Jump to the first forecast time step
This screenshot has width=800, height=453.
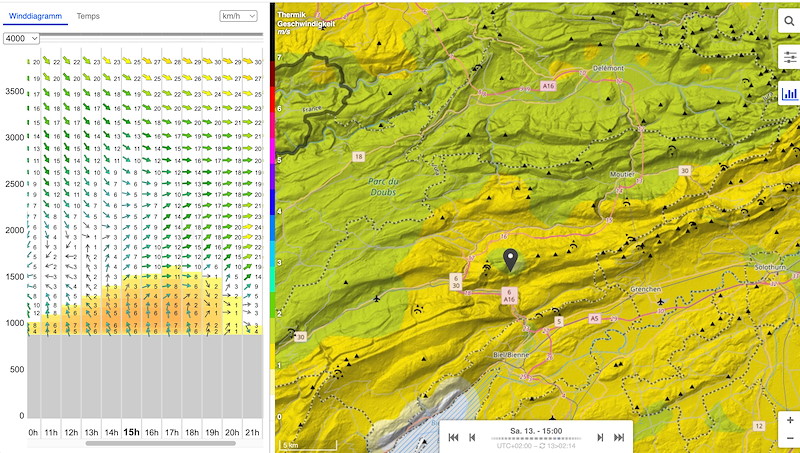point(453,437)
